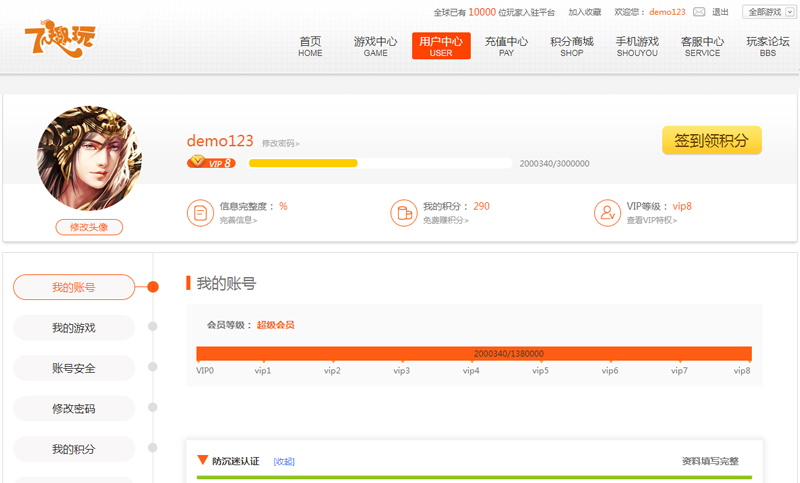Select 账号安全 in sidebar
800x483 pixels.
click(74, 368)
